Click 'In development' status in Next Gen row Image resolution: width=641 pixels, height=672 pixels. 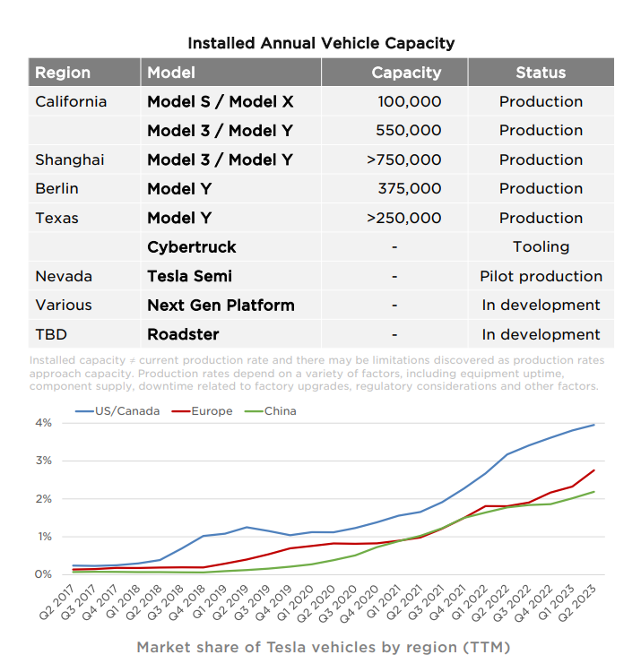coord(541,306)
